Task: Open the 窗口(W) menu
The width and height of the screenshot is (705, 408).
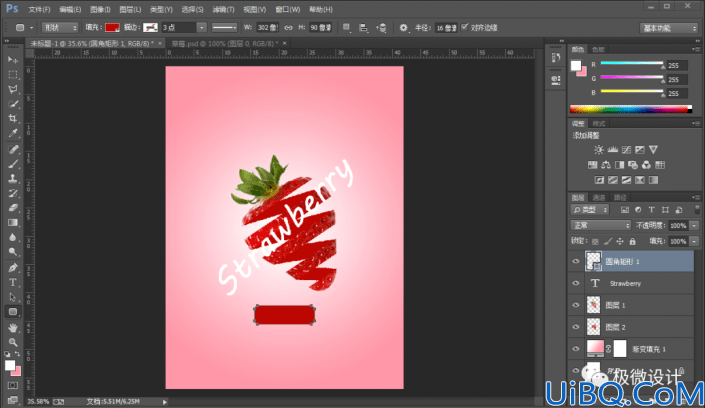Action: point(287,9)
